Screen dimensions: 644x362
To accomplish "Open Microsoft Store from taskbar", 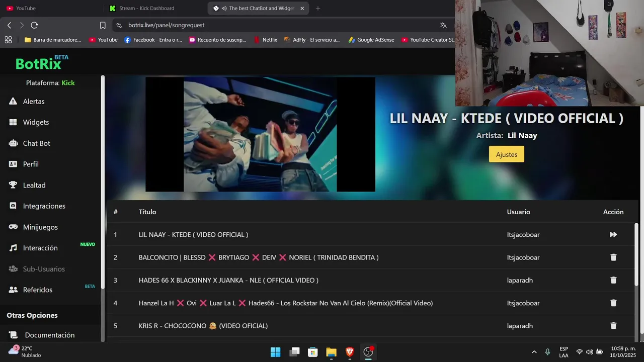I will point(312,352).
